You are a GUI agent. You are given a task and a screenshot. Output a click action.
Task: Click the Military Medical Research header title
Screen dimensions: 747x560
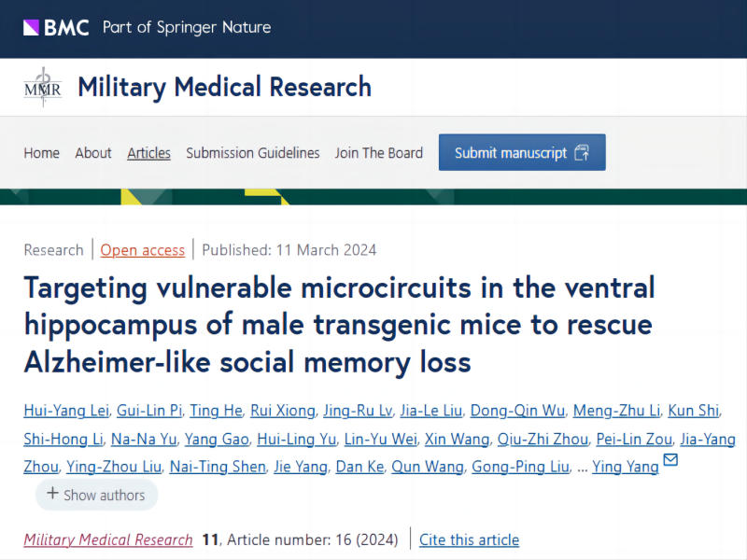[224, 87]
